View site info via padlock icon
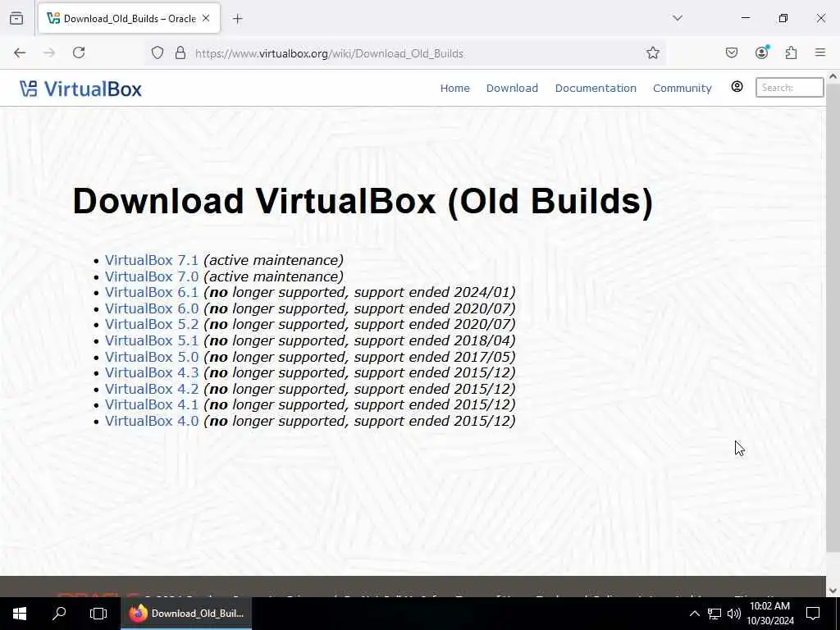Viewport: 840px width, 630px height. (x=180, y=53)
